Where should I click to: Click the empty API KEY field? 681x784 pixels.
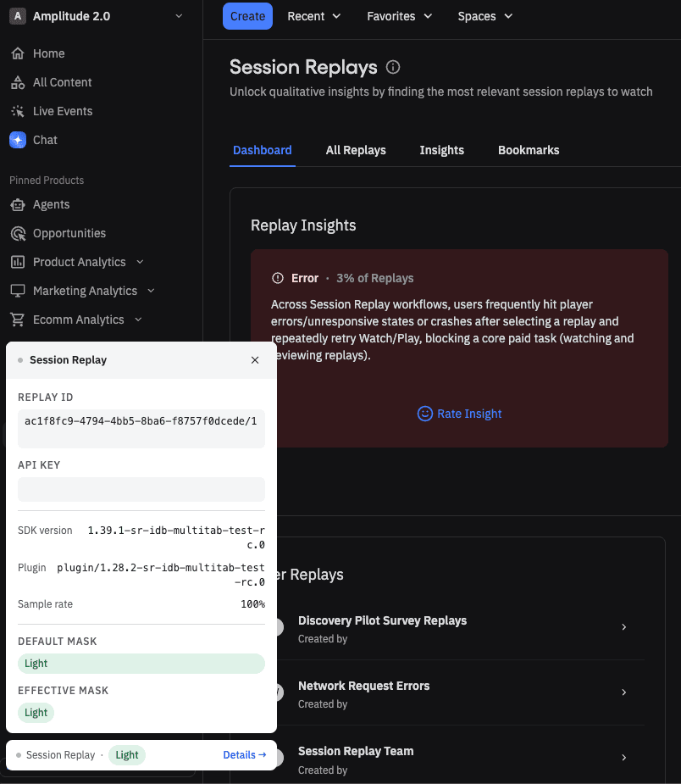click(x=141, y=490)
